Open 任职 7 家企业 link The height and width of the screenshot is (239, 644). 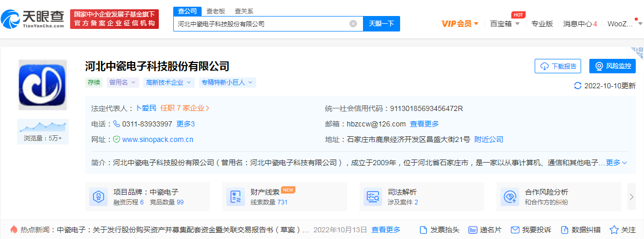(x=185, y=108)
